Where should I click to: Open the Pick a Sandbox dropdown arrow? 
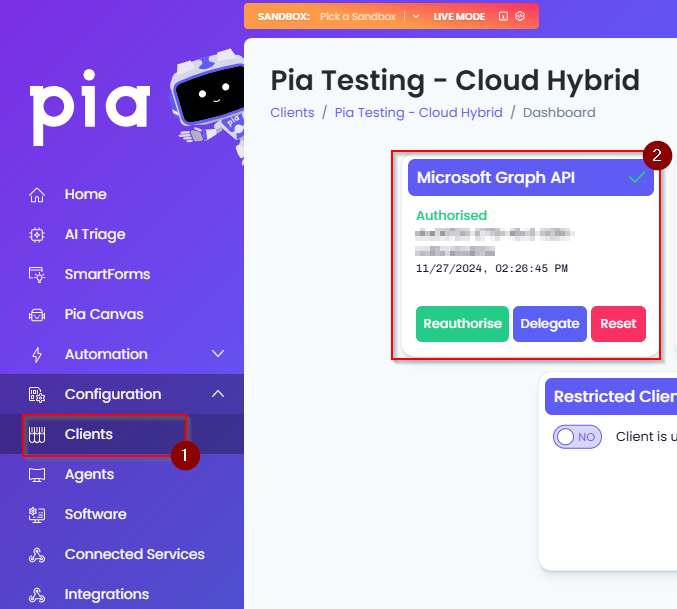tap(416, 16)
